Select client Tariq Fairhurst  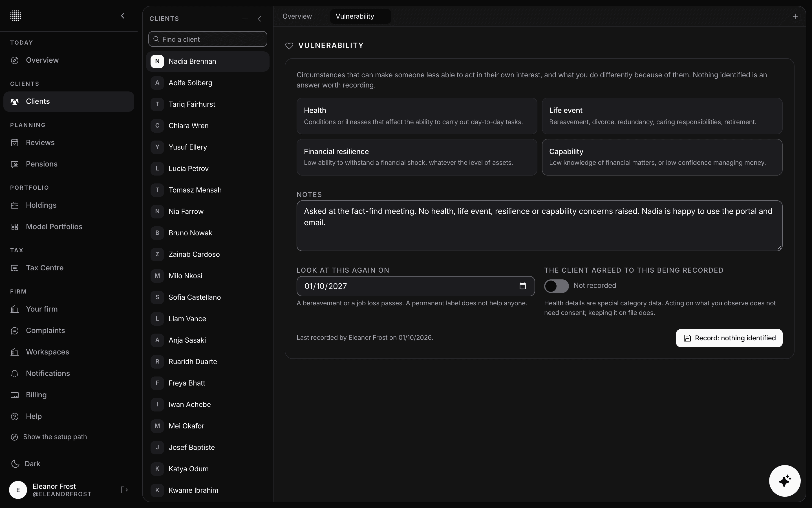click(208, 104)
